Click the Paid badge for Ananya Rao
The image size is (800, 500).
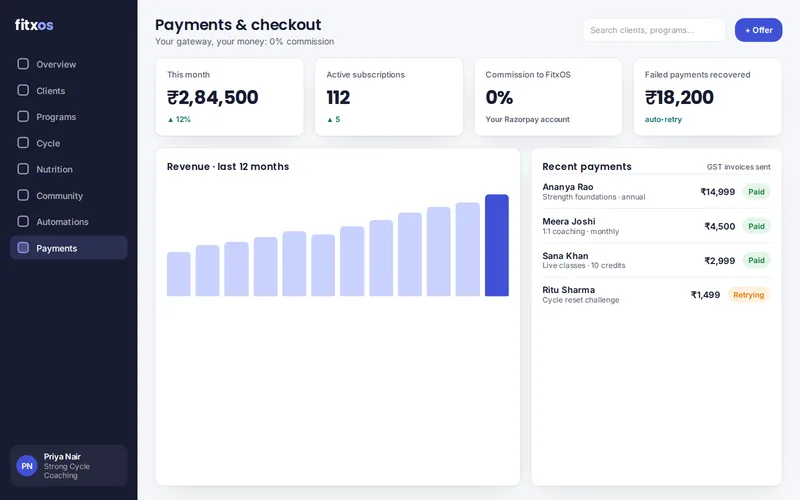tap(756, 192)
